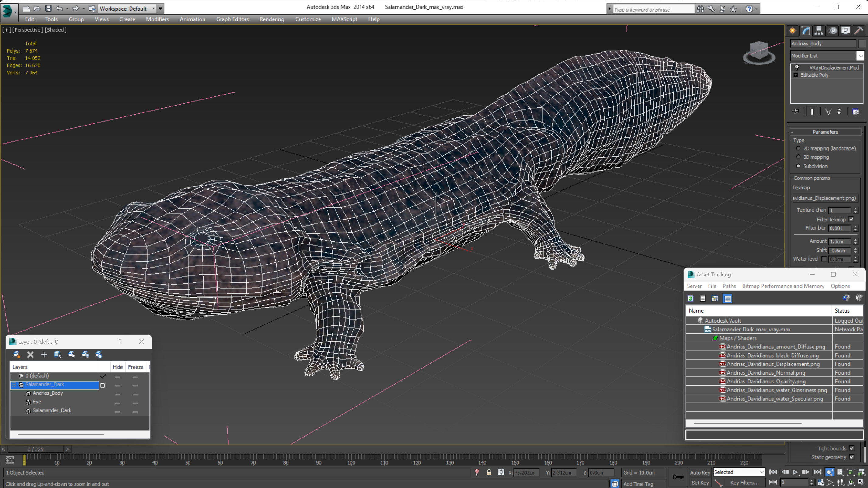Open the Graph Editors menu
The image size is (868, 488).
tap(232, 19)
